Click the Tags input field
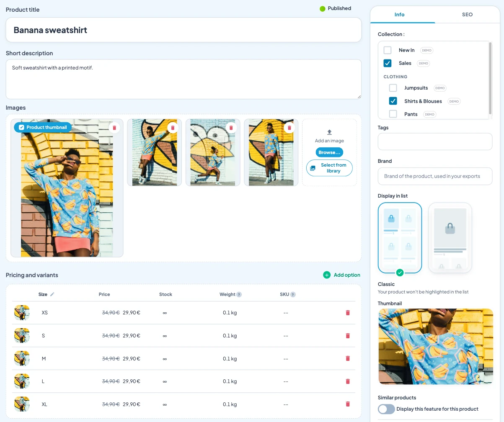The width and height of the screenshot is (504, 422). [435, 142]
